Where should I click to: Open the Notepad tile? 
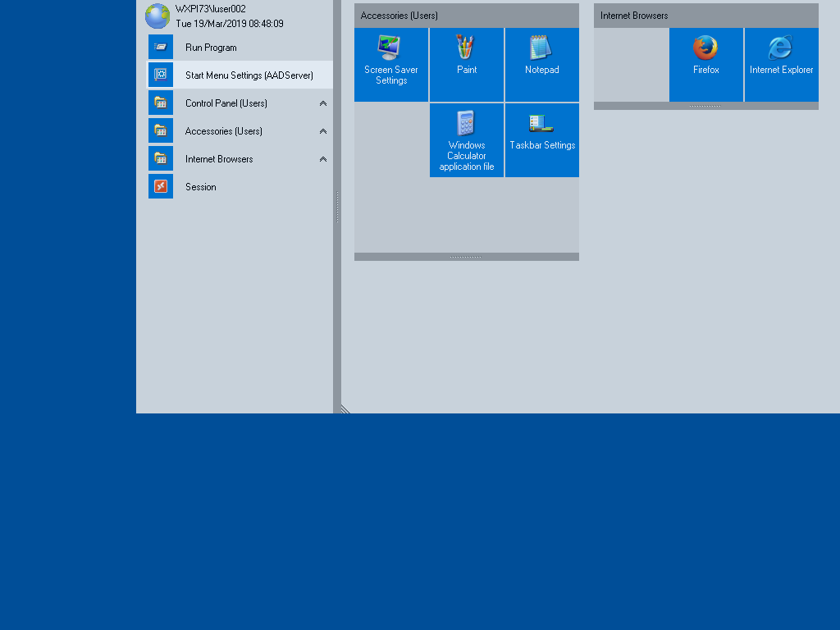(x=542, y=64)
